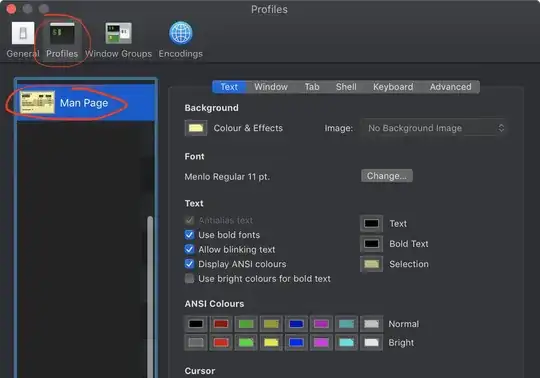
Task: Open the Text colour swatch
Action: click(x=371, y=224)
